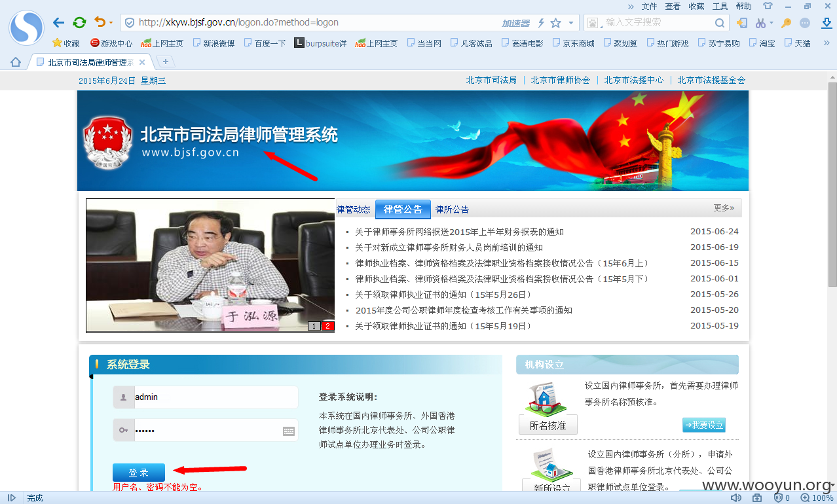Screen dimensions: 837x504
Task: Choose search engine via the paw icon
Action: tap(593, 23)
